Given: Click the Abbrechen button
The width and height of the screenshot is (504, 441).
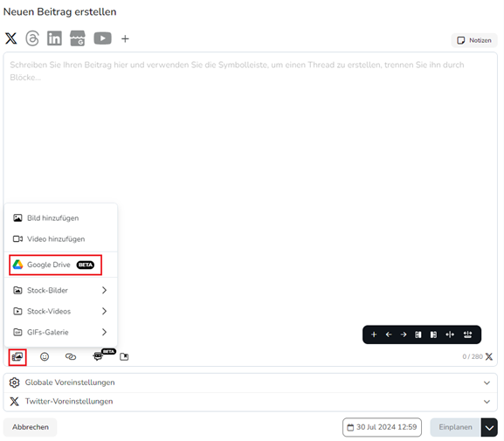Looking at the screenshot, I should pyautogui.click(x=31, y=427).
